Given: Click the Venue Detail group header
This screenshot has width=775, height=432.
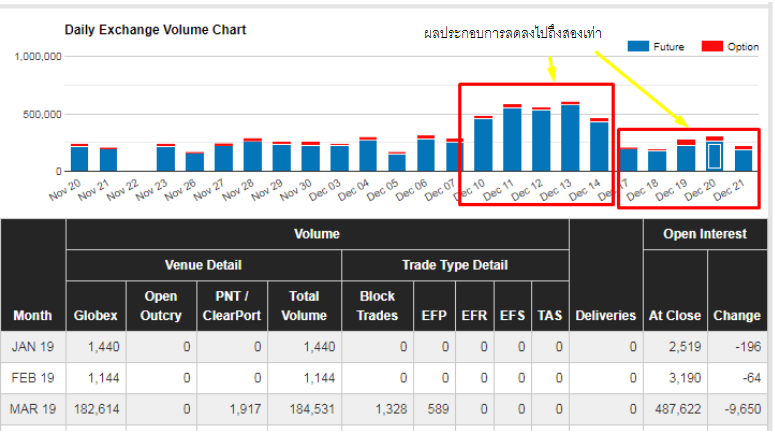Looking at the screenshot, I should (x=203, y=265).
